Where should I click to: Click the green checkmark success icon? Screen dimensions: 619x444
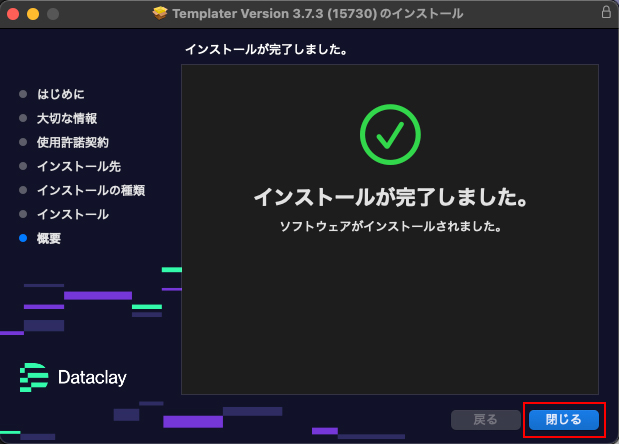(x=389, y=134)
